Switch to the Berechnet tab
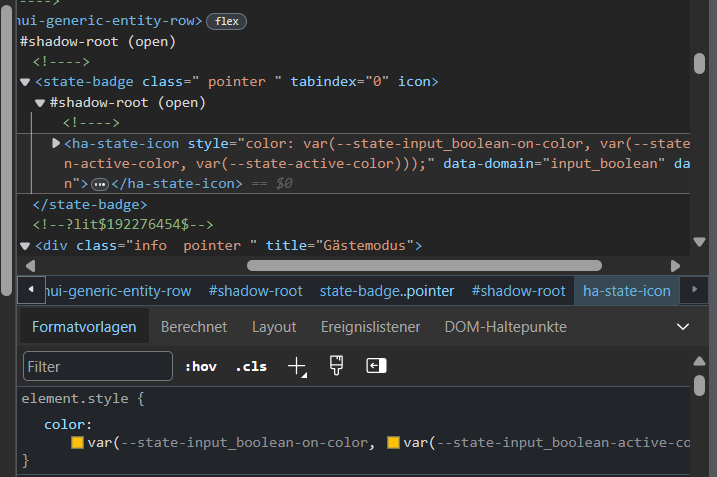The height and width of the screenshot is (477, 717). [194, 327]
